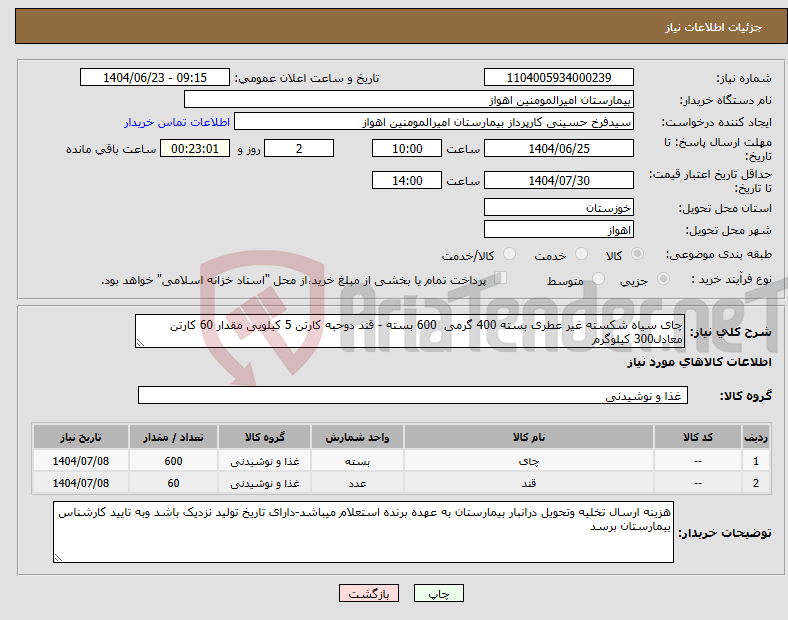Click the تاریخ نیاز column header
The height and width of the screenshot is (620, 788).
(x=80, y=438)
